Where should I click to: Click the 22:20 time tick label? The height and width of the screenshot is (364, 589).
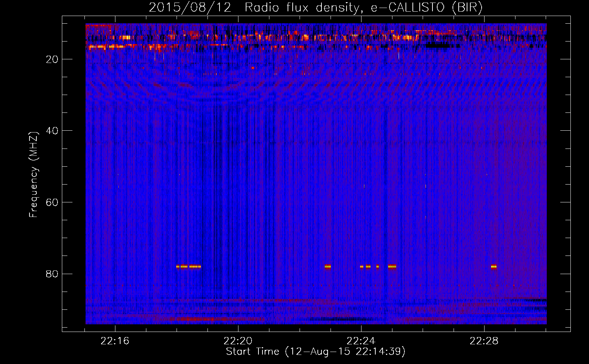pos(238,341)
